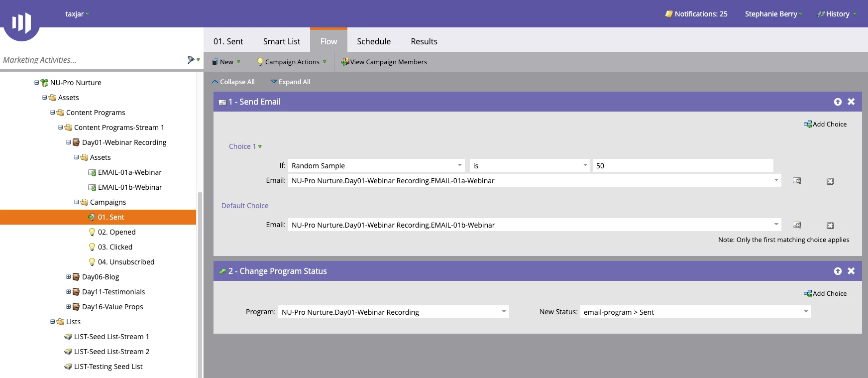Expand the Day06-Blog program
The image size is (868, 378).
(x=68, y=277)
